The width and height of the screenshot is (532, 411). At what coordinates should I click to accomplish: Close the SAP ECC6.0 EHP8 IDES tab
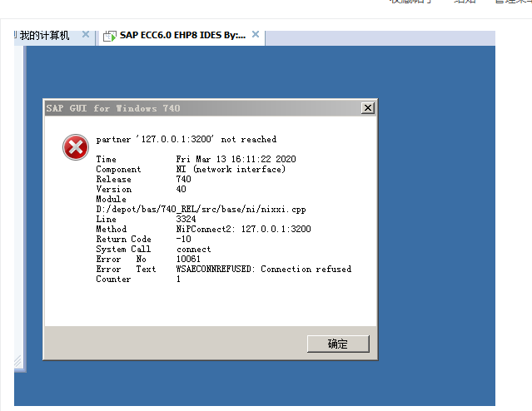(256, 34)
